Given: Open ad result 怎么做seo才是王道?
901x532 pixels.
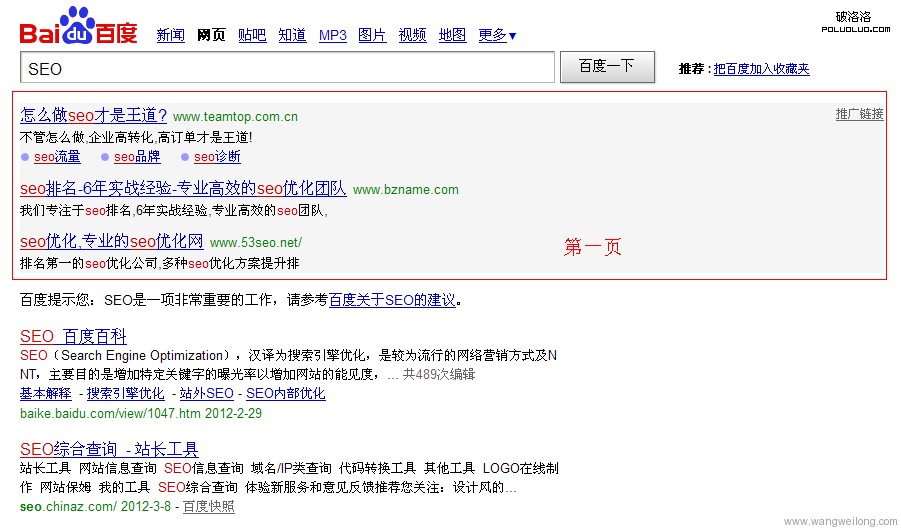Looking at the screenshot, I should click(x=94, y=115).
